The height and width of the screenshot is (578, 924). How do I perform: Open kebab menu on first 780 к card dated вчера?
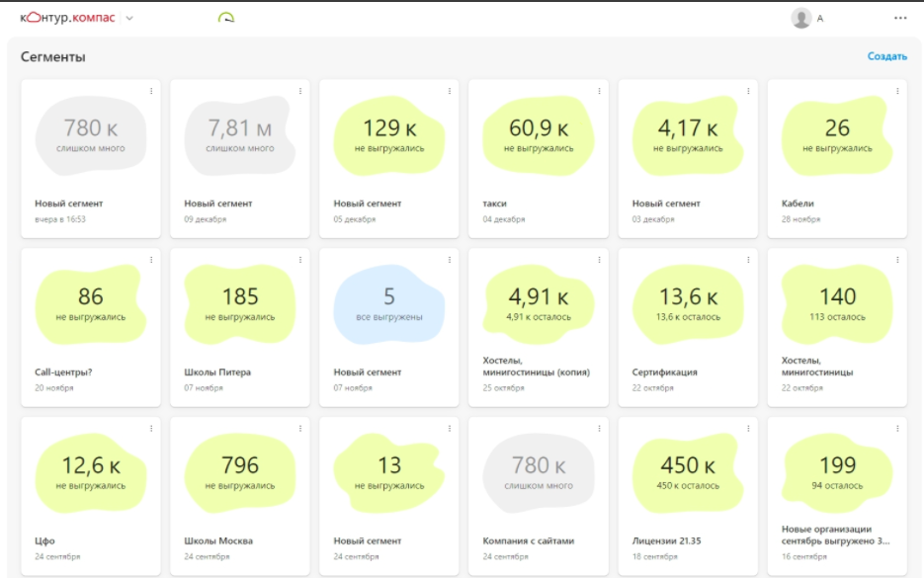(x=151, y=91)
